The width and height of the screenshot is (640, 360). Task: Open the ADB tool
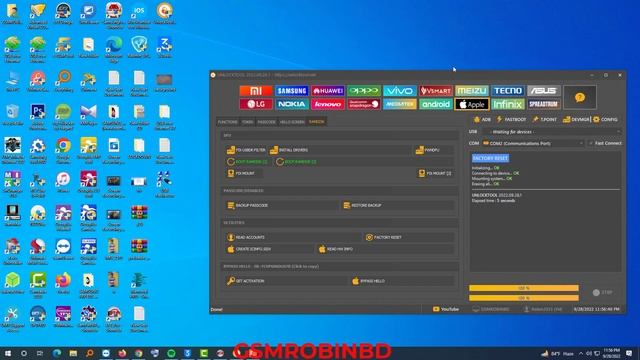[482, 120]
